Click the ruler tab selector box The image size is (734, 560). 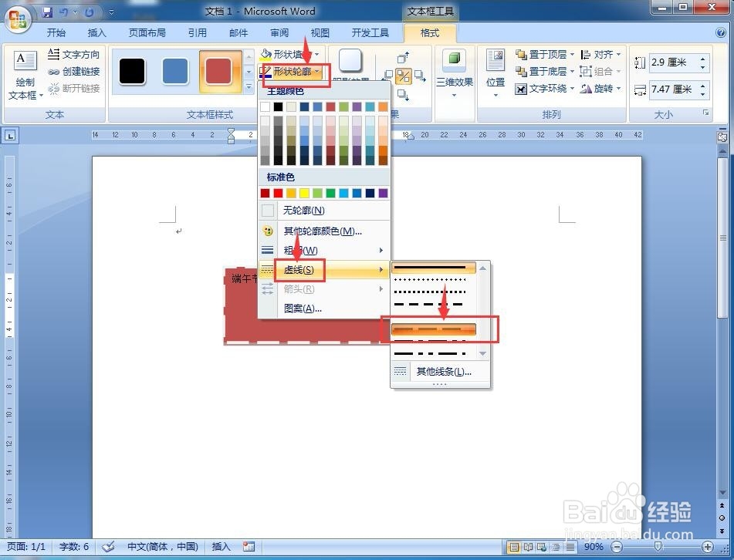(10, 136)
